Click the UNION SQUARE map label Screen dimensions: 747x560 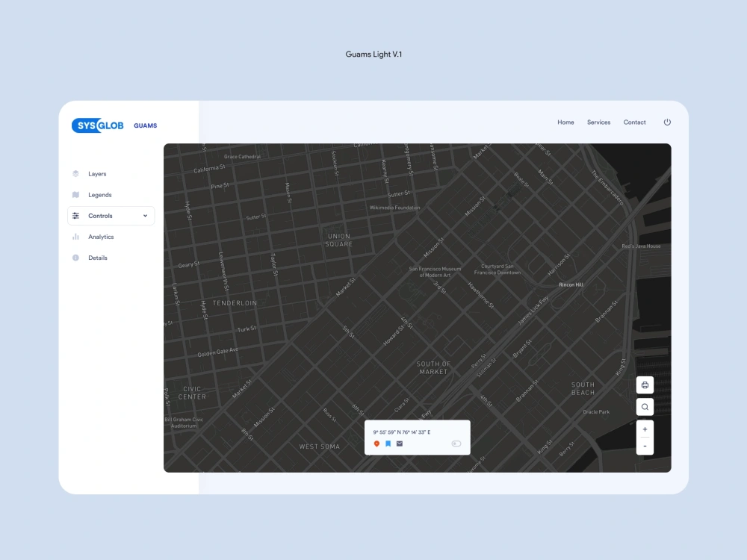point(338,240)
